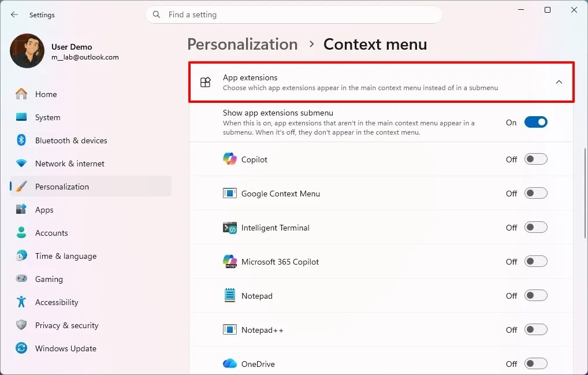This screenshot has width=588, height=375.
Task: Click the Intelligent Terminal app icon
Action: tap(229, 228)
